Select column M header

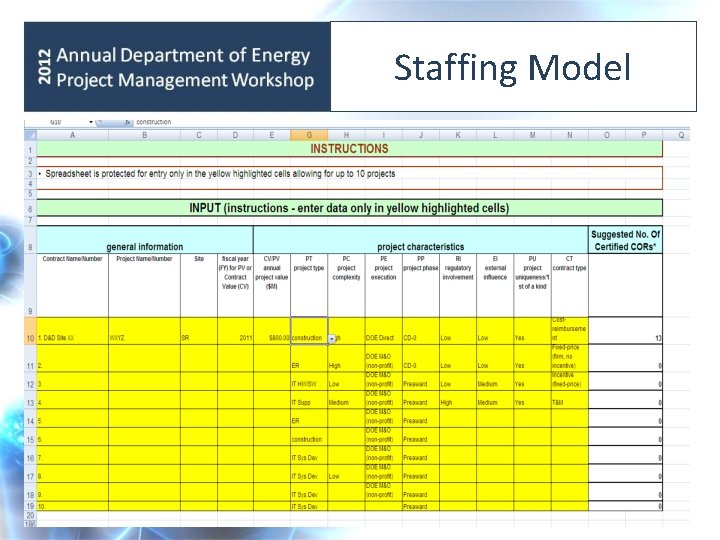pyautogui.click(x=532, y=135)
